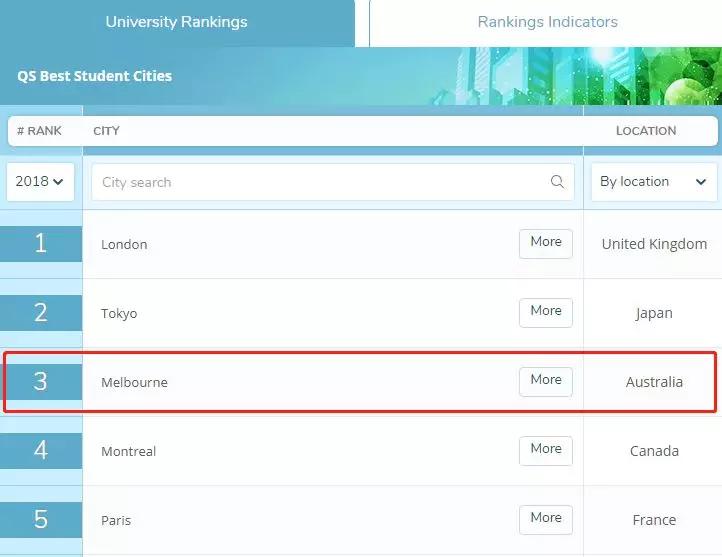The image size is (722, 557).
Task: Click the rank 4 badge
Action: pyautogui.click(x=41, y=451)
